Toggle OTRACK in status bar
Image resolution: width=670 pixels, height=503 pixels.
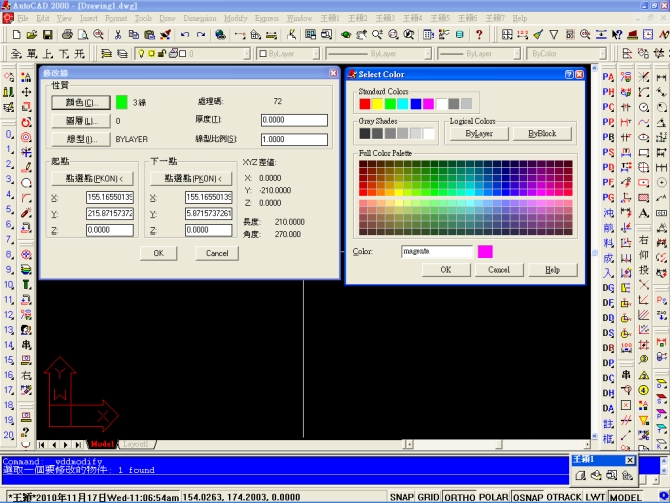pyautogui.click(x=564, y=497)
